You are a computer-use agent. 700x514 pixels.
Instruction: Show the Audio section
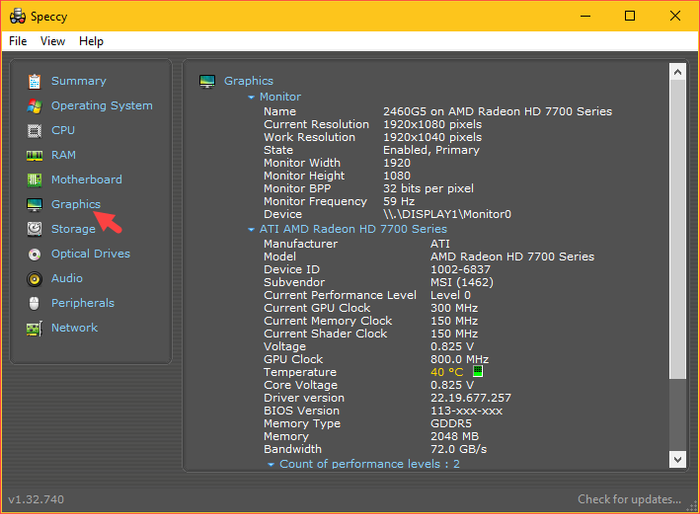[67, 278]
